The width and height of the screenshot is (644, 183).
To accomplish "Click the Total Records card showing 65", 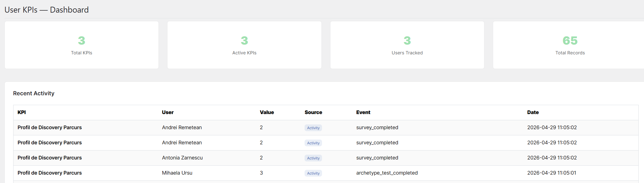I will (569, 45).
